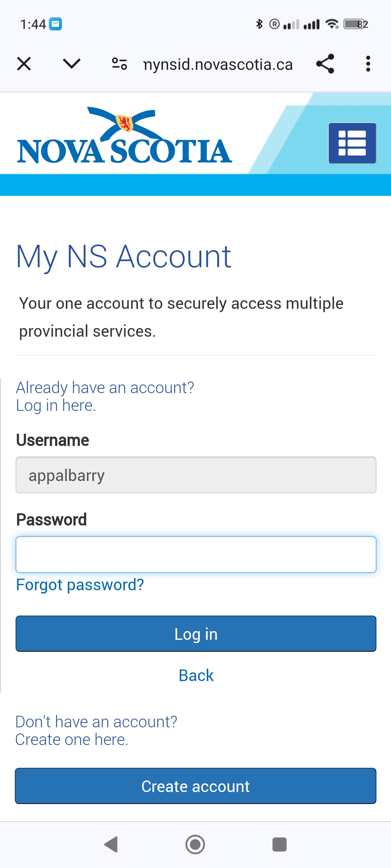This screenshot has width=391, height=868.
Task: Tap Android back navigation triangle
Action: (x=111, y=844)
